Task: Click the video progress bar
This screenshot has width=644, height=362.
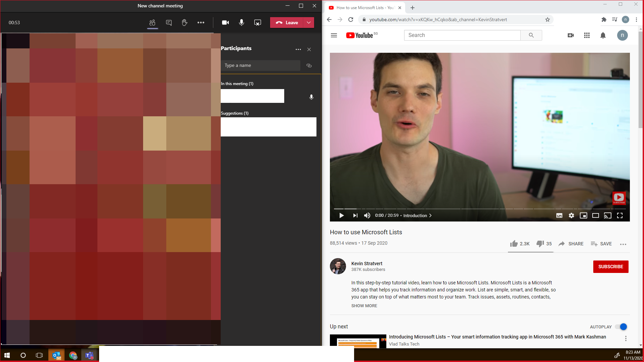Action: (480, 209)
